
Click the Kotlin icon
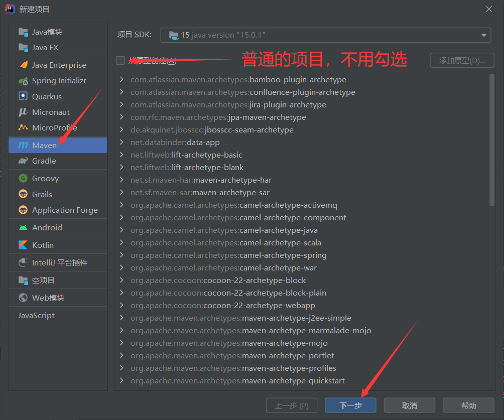click(23, 245)
